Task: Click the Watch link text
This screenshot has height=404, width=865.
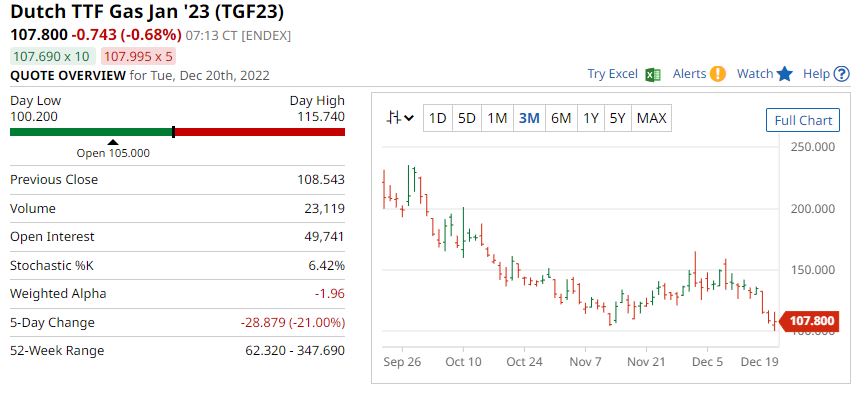Action: (755, 74)
